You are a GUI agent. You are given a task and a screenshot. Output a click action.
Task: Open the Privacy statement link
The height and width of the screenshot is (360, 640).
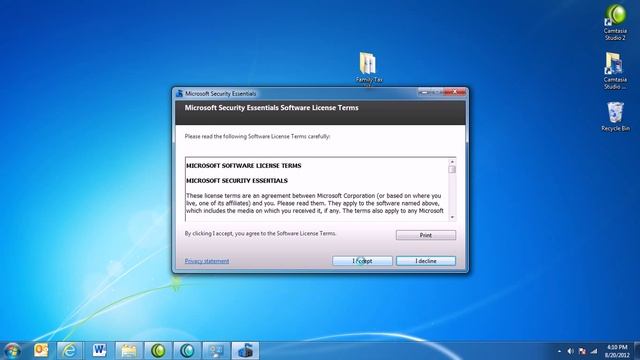(207, 261)
